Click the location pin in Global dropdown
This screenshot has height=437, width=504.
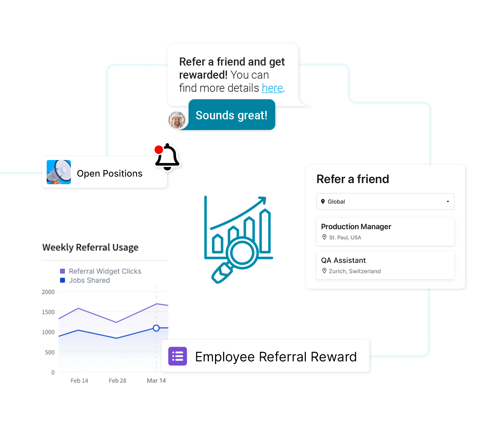323,201
